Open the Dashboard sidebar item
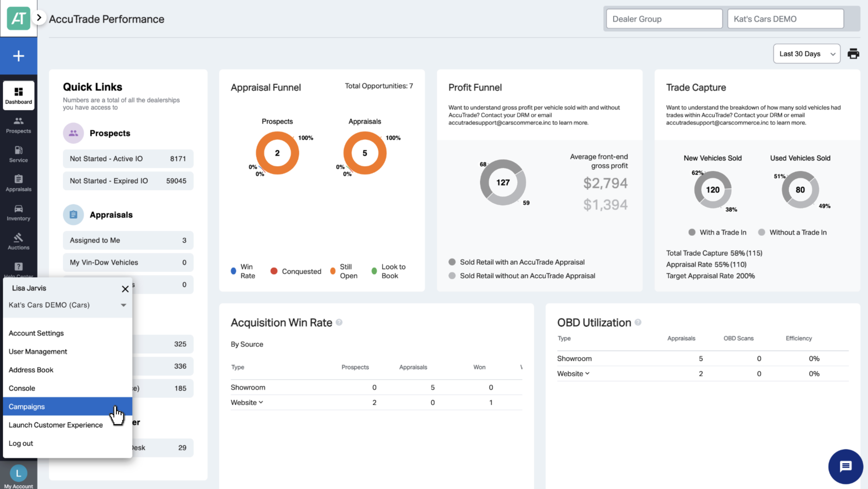868x489 pixels. 19,96
